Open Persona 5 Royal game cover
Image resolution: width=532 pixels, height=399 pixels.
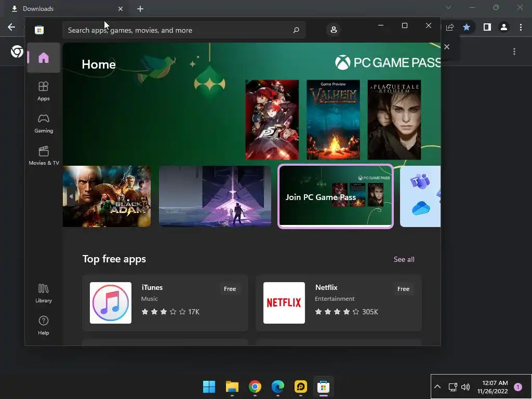click(x=272, y=120)
